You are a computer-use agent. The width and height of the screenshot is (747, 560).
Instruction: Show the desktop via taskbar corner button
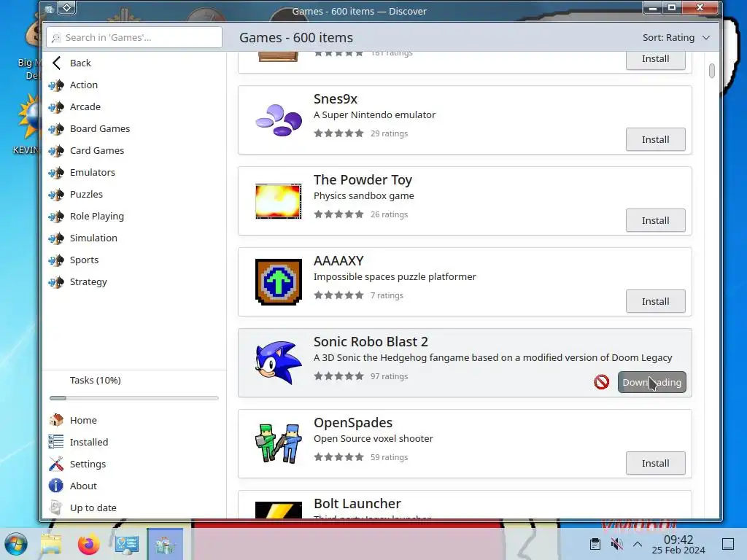pos(728,544)
